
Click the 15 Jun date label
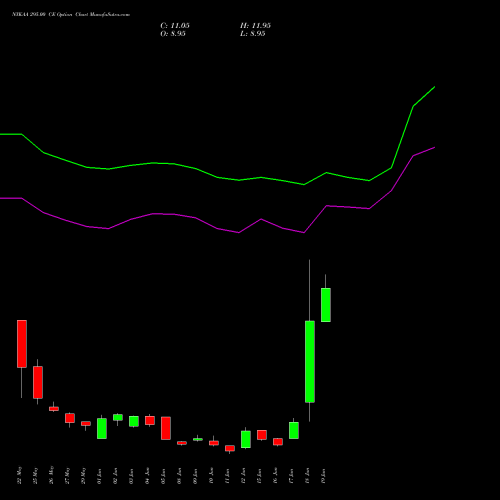(x=259, y=476)
